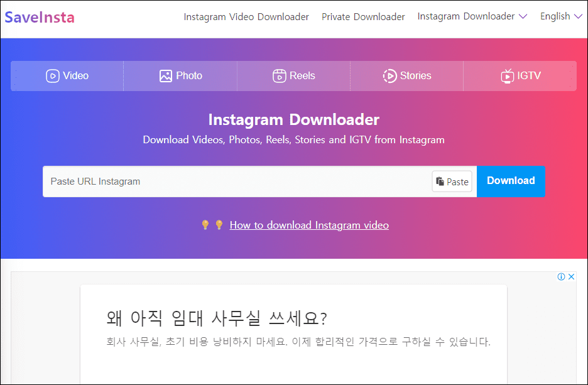The height and width of the screenshot is (385, 588).
Task: Click the blue Download button
Action: click(x=511, y=182)
